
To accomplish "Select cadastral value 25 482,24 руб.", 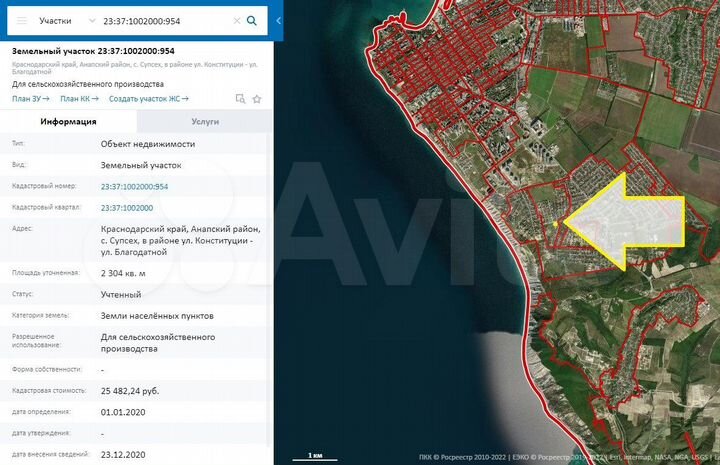I will tap(130, 391).
